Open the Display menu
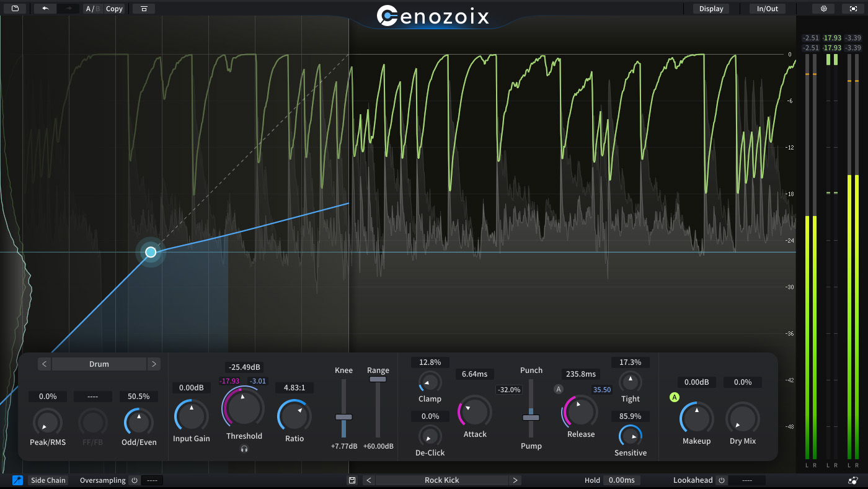This screenshot has height=489, width=868. pyautogui.click(x=711, y=9)
